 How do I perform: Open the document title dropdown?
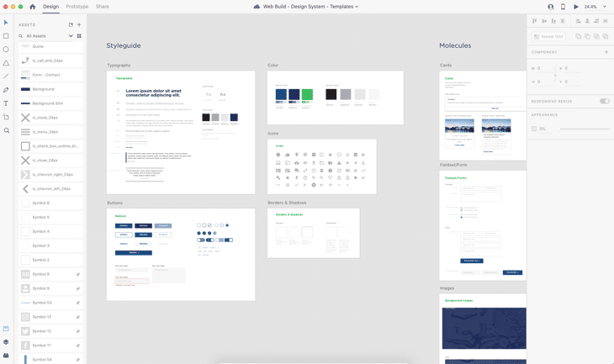357,7
